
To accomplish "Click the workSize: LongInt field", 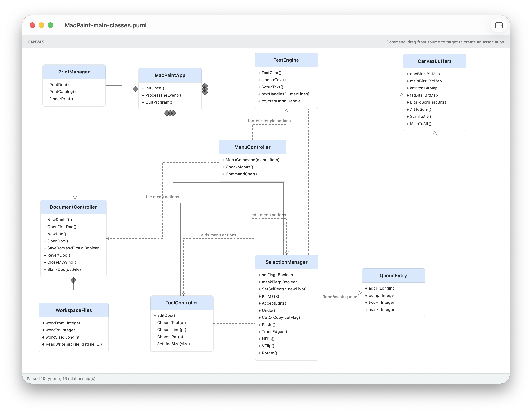I will click(61, 337).
